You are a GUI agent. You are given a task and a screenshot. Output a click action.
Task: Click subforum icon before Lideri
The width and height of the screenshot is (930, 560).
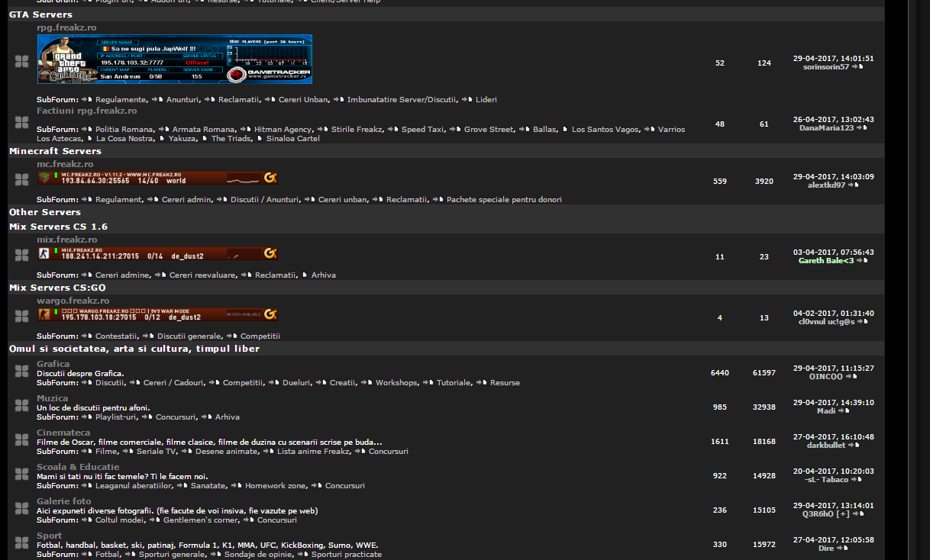click(x=467, y=100)
